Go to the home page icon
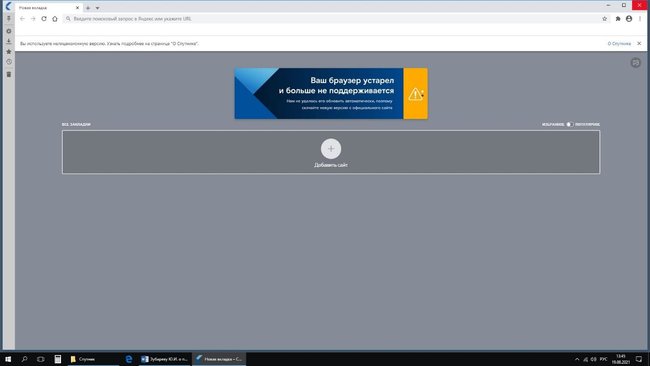 [55, 19]
